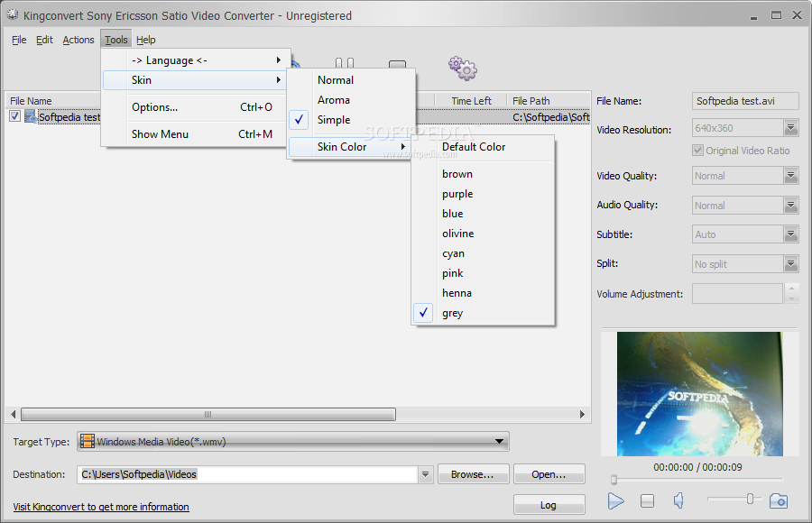The height and width of the screenshot is (523, 812).
Task: Open the Destination path dropdown arrow
Action: tap(425, 473)
